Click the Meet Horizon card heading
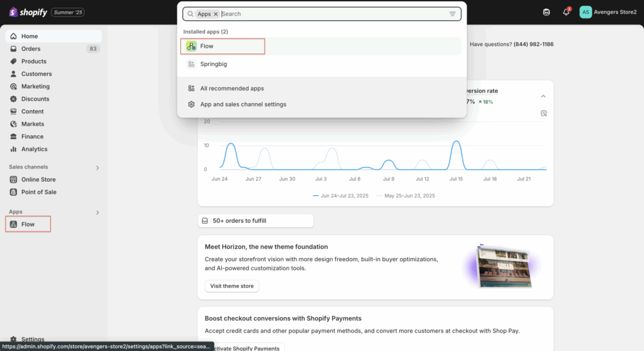The height and width of the screenshot is (351, 644). [x=266, y=247]
